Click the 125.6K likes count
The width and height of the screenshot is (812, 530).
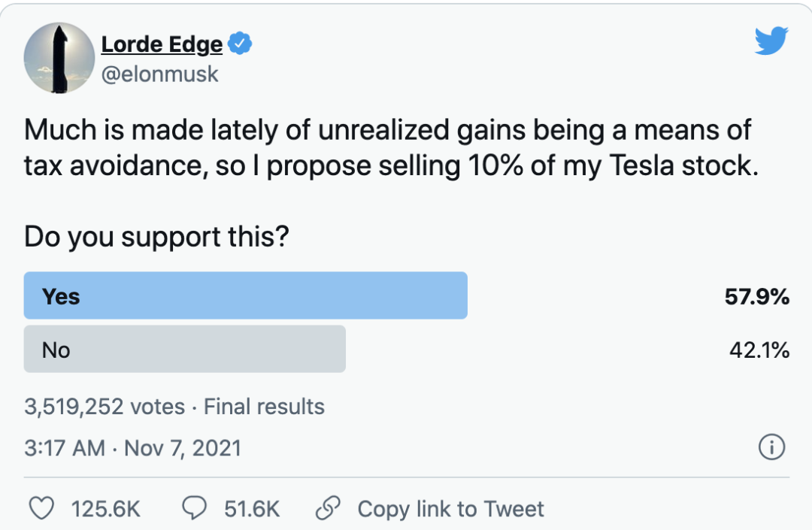[106, 509]
